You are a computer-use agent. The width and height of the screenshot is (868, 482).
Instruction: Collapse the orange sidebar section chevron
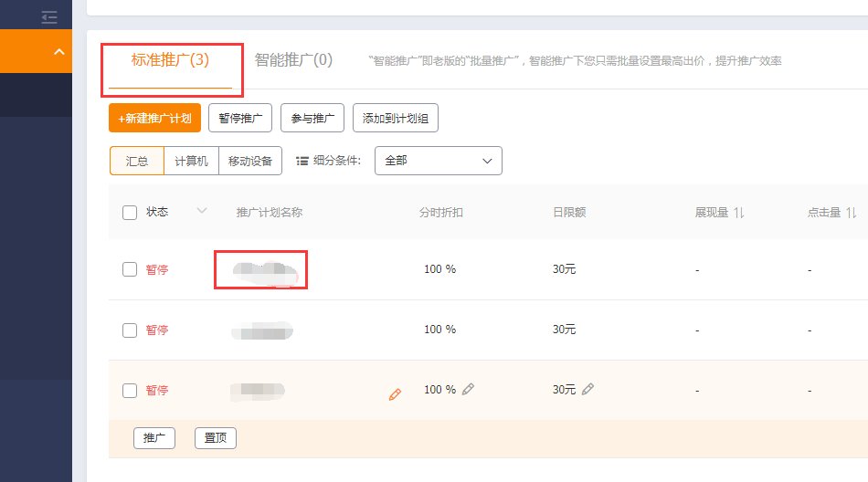pos(59,52)
